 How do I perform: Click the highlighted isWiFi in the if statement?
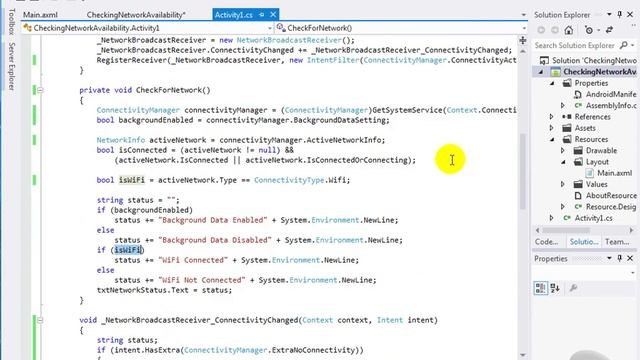tap(128, 250)
